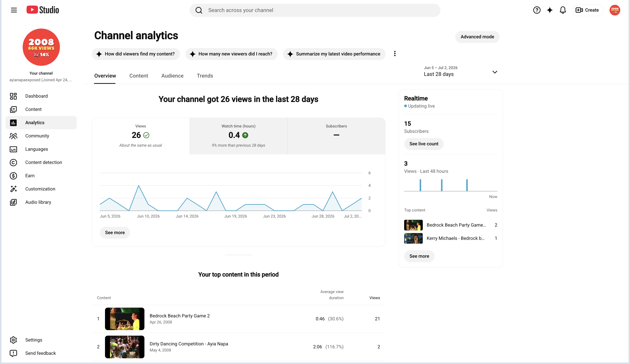
Task: Click the Ask Studio sparkle icon
Action: pyautogui.click(x=549, y=10)
